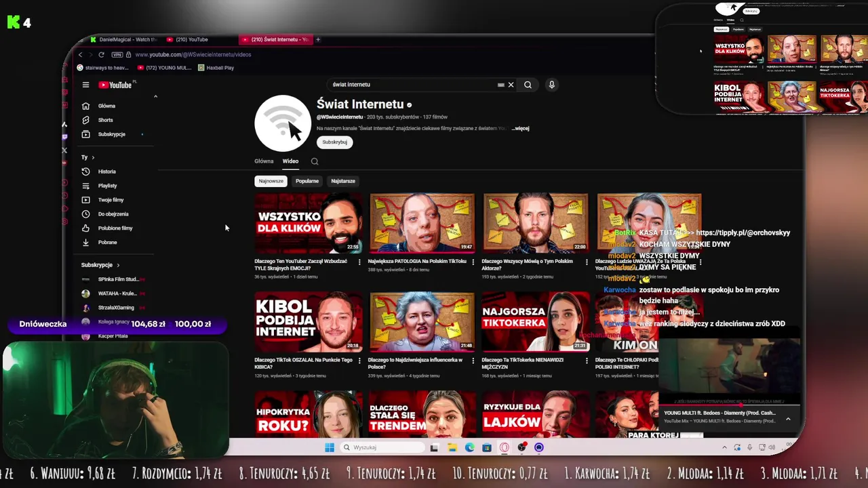Open StrzałaXGaming subscription channel
This screenshot has width=868, height=488.
point(114,308)
